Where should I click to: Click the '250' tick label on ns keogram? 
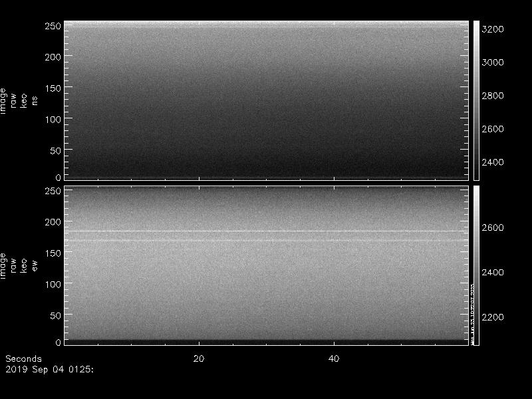coord(53,26)
